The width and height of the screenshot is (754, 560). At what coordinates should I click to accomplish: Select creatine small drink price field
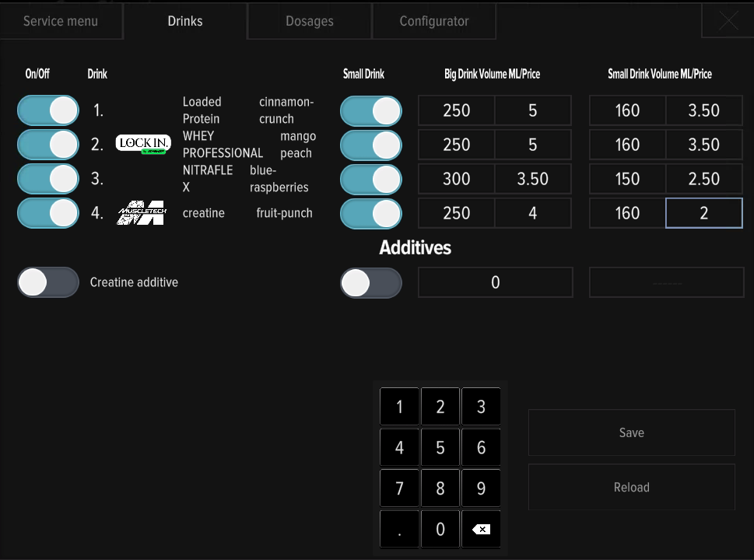click(x=703, y=213)
